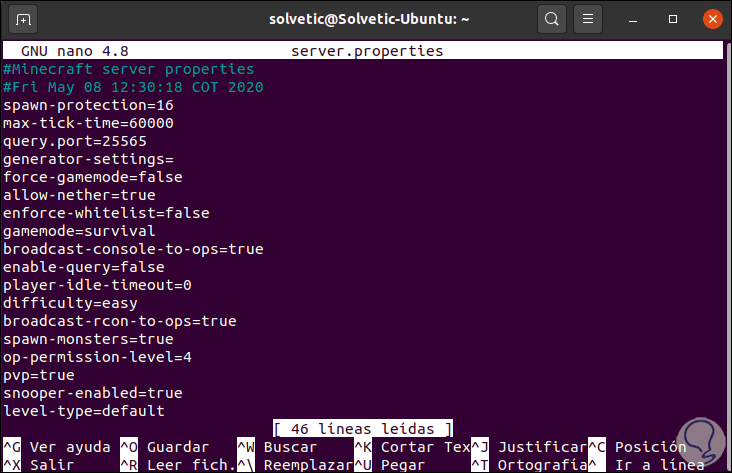Minimize the terminal window
The width and height of the screenshot is (732, 473).
(x=633, y=20)
